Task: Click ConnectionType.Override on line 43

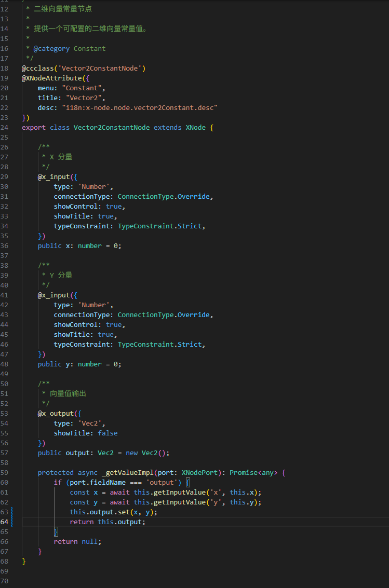Action: pos(164,314)
